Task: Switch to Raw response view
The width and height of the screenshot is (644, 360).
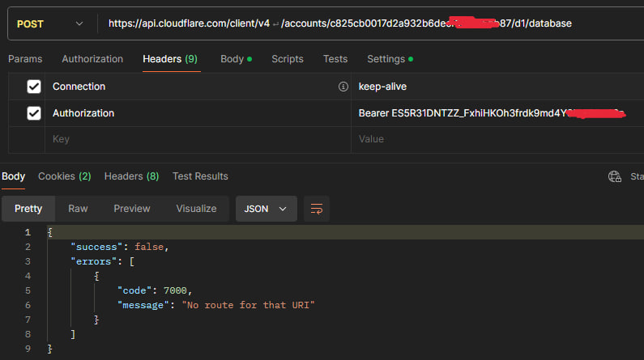Action: 78,209
